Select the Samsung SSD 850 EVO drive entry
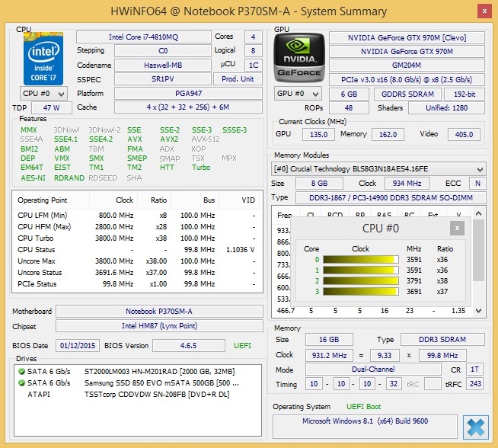This screenshot has width=498, height=448. [137, 382]
